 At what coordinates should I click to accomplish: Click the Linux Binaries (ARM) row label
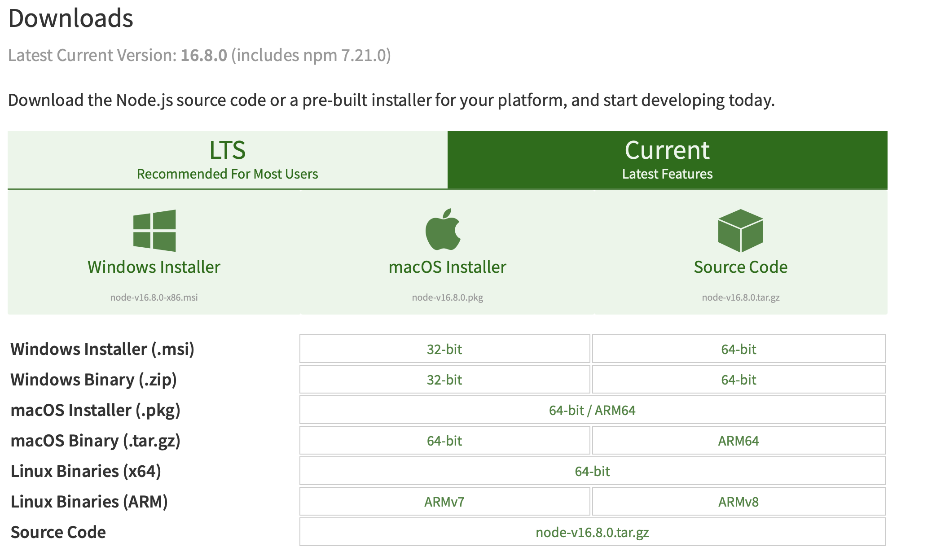[x=89, y=502]
